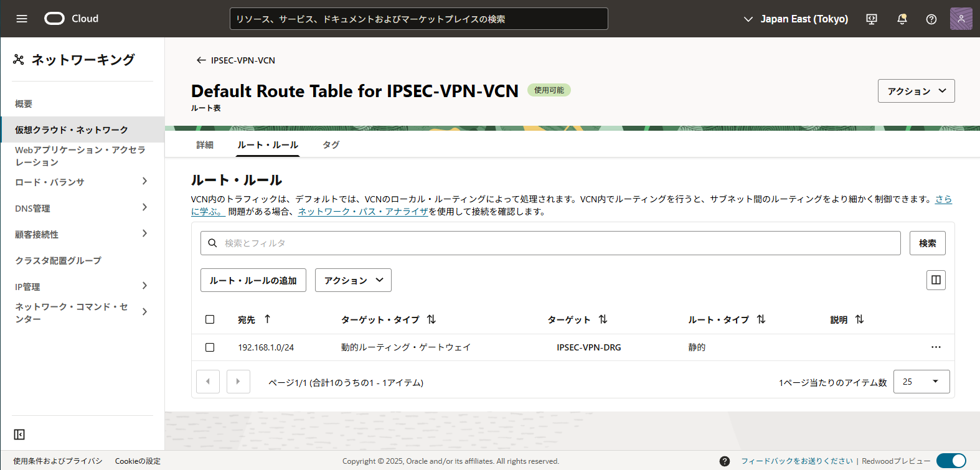Switch to the タグ tab
Viewport: 980px width, 470px height.
331,144
